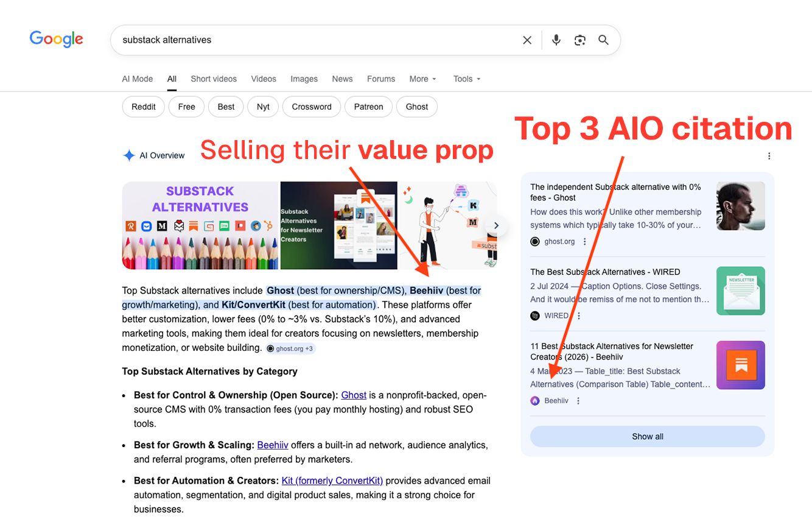Click Show all sources button
Viewport: 812px width, 522px height.
click(648, 437)
